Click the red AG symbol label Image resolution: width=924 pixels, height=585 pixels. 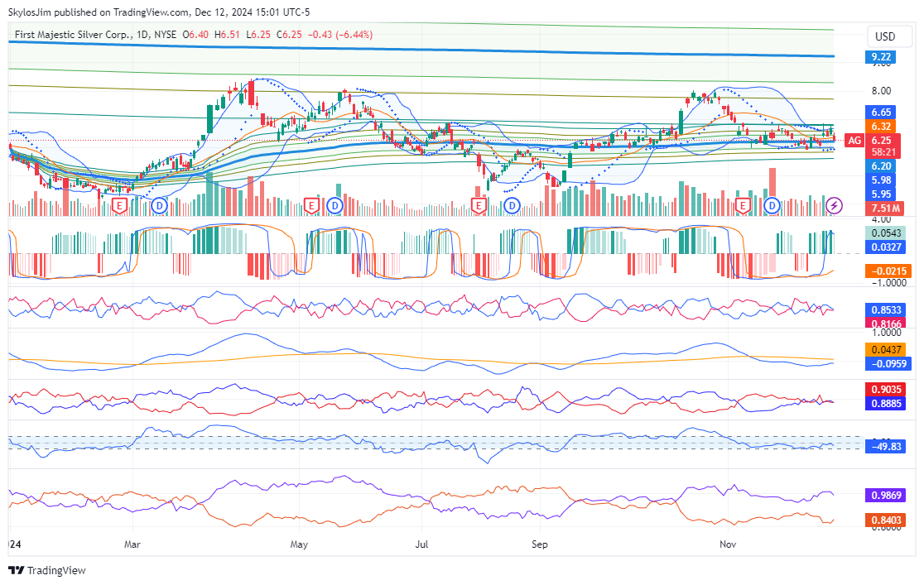(854, 141)
